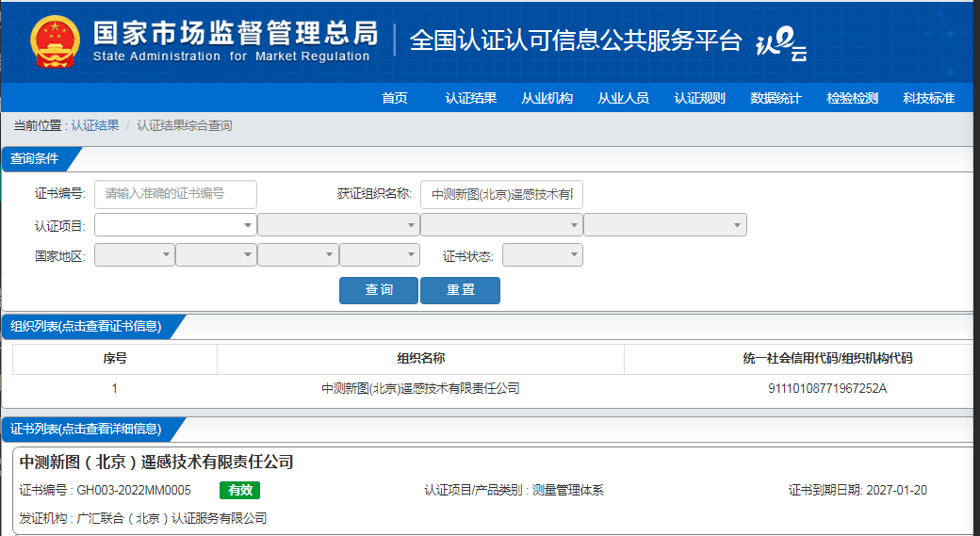Screen dimensions: 980x536
Task: Click the 查询 button
Action: point(379,290)
